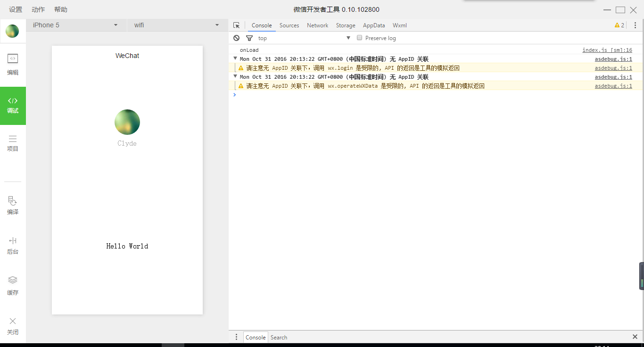Open the 项目 (Project) sidebar panel

point(13,143)
